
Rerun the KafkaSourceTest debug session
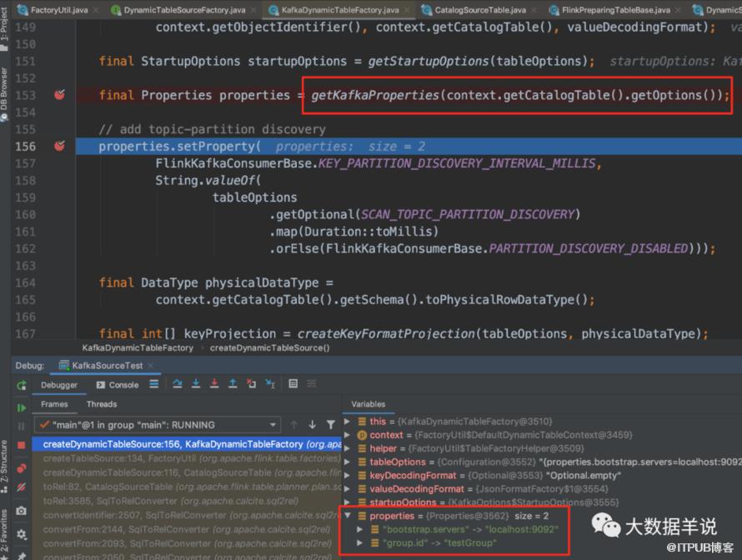(22, 386)
